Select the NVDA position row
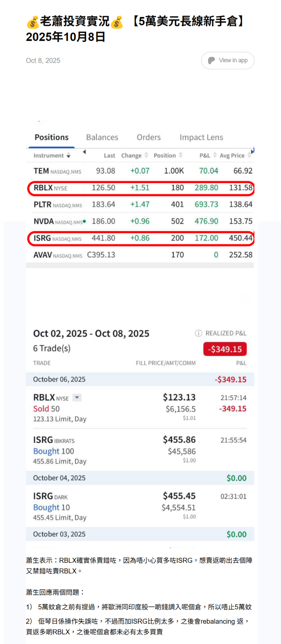The height and width of the screenshot is (644, 281). tap(140, 221)
